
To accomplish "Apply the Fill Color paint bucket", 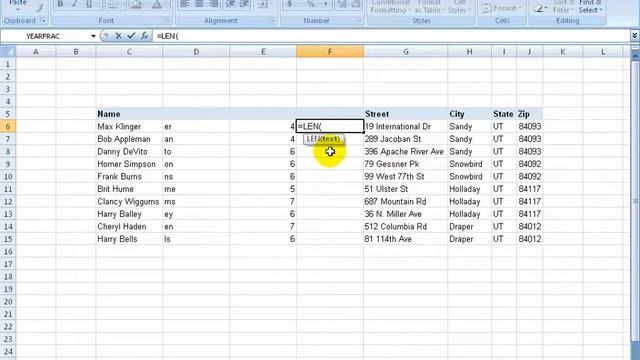I will pos(136,4).
